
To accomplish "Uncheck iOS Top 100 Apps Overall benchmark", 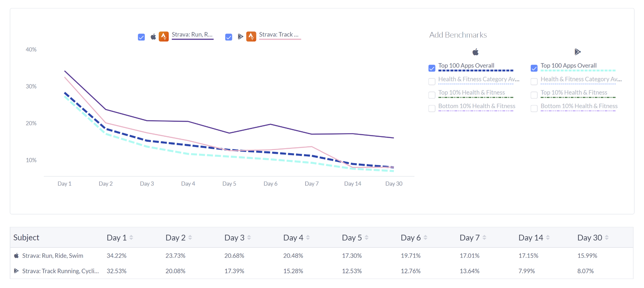I will [x=432, y=68].
